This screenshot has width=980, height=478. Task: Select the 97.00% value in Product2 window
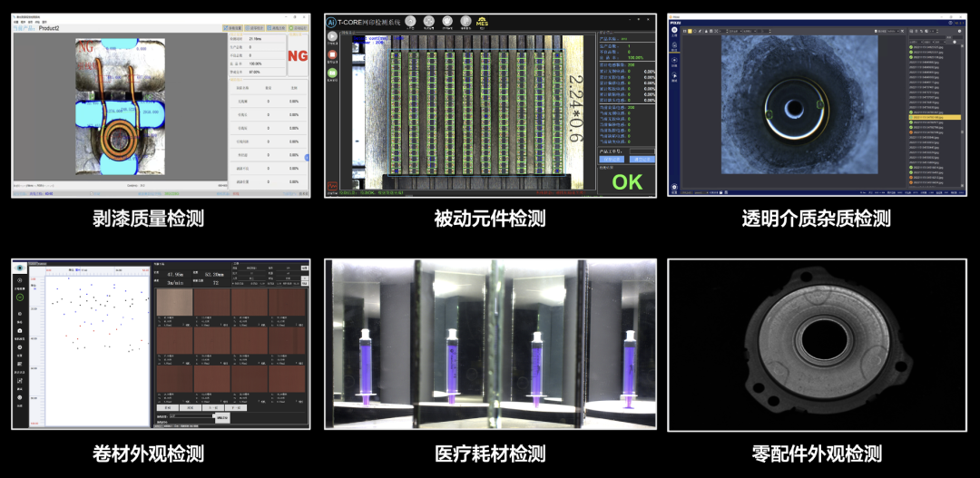point(254,72)
